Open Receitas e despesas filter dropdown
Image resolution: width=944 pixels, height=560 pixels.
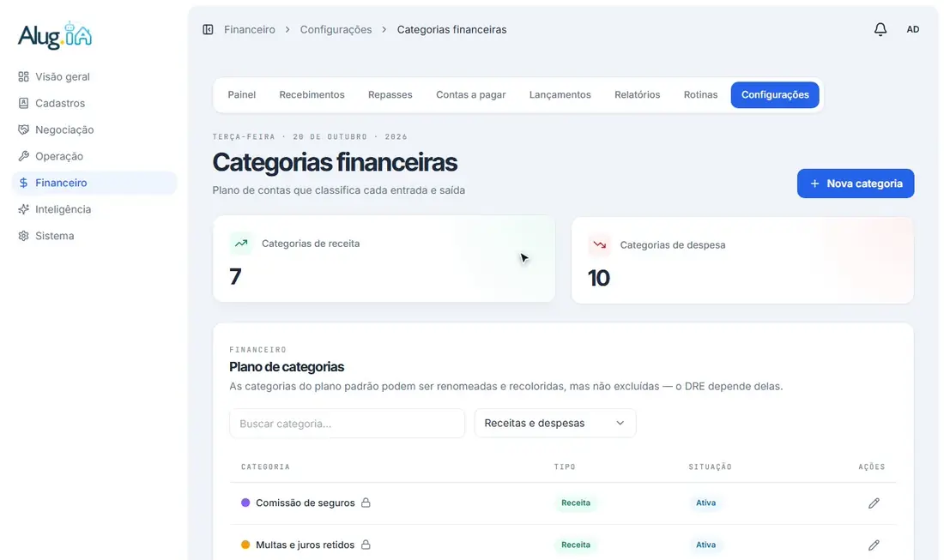(x=554, y=423)
